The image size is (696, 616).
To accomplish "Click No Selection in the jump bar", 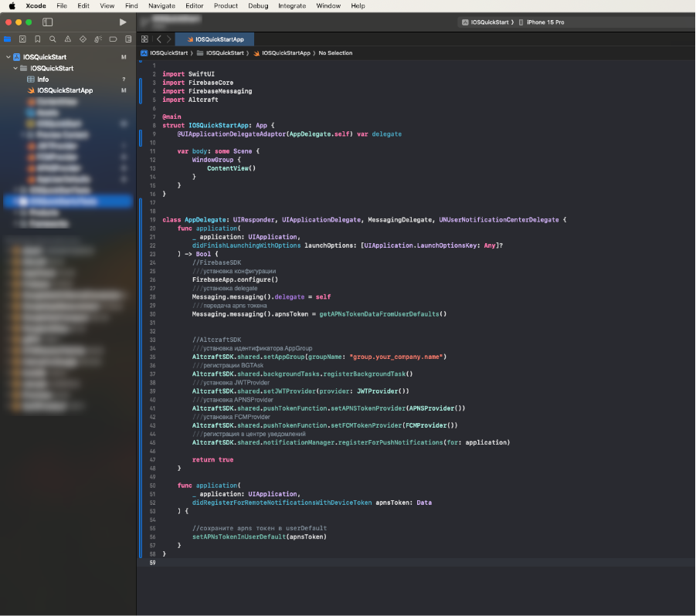I will 335,53.
